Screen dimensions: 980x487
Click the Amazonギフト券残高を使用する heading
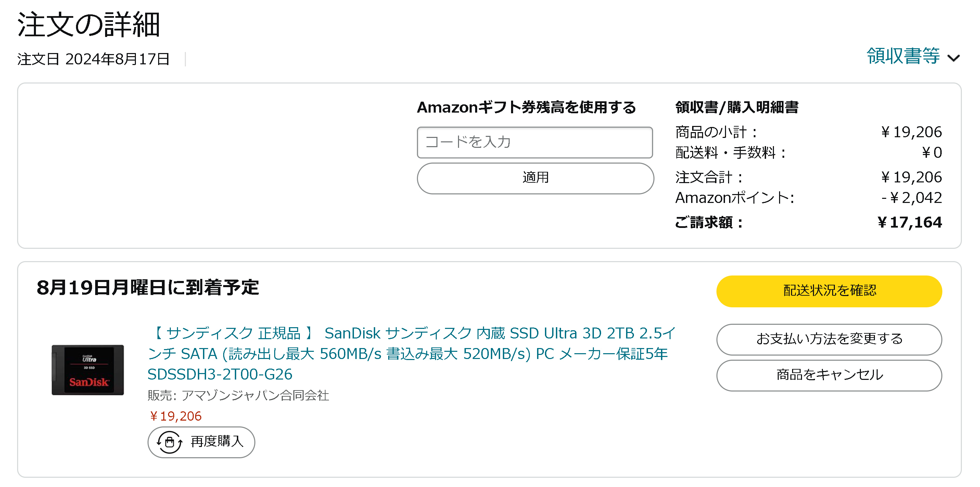(526, 107)
